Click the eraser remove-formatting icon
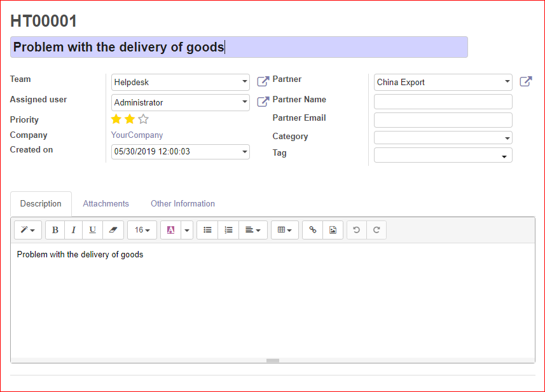Image resolution: width=545 pixels, height=392 pixels. click(113, 230)
